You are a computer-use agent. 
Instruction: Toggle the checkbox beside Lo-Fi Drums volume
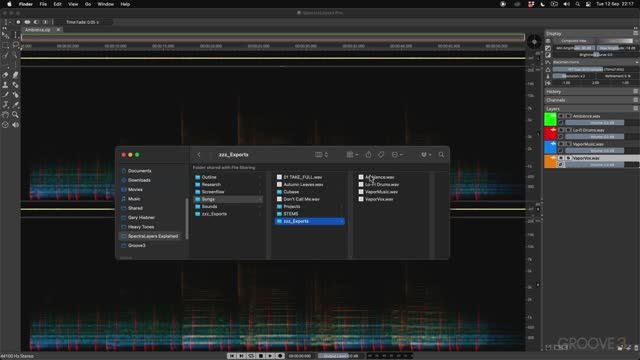pyautogui.click(x=561, y=136)
